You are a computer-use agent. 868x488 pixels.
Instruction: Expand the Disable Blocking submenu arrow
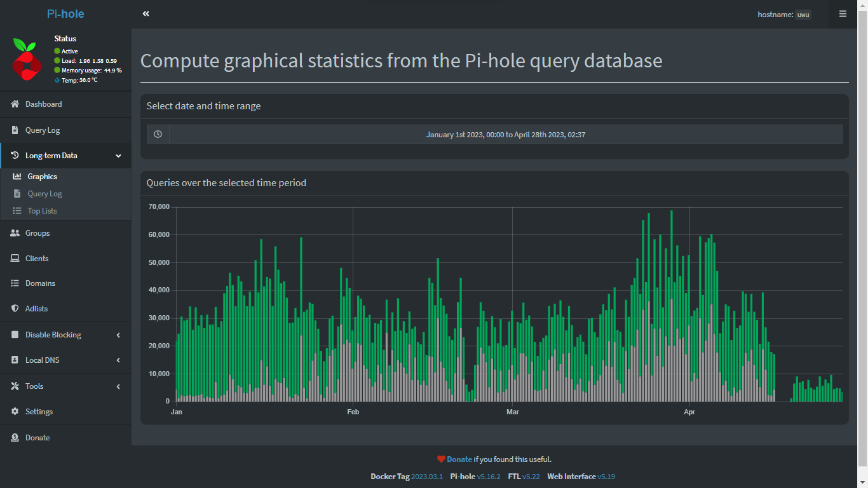click(x=118, y=335)
